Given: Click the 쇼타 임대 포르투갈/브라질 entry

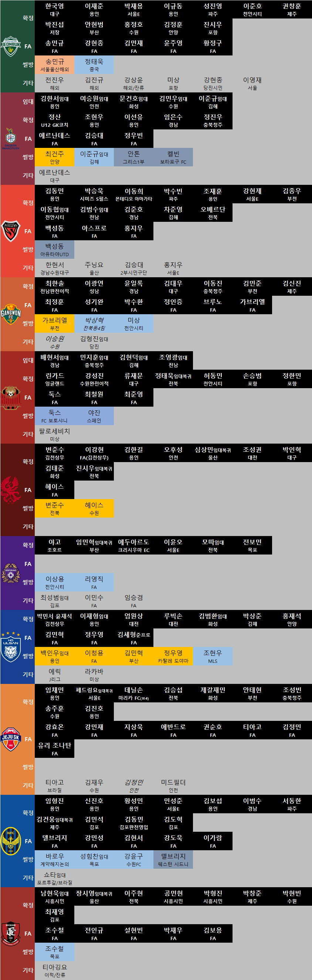Looking at the screenshot, I should click(x=54, y=878).
